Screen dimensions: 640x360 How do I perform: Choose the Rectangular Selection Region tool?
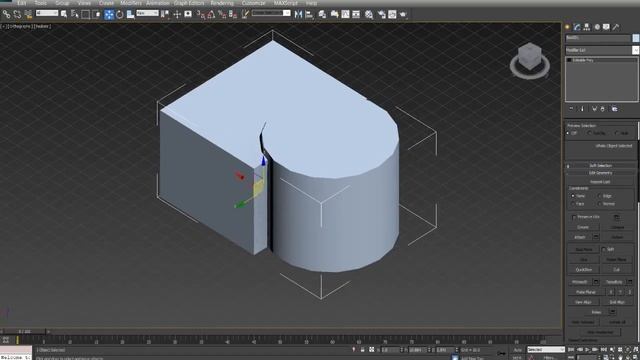click(86, 14)
